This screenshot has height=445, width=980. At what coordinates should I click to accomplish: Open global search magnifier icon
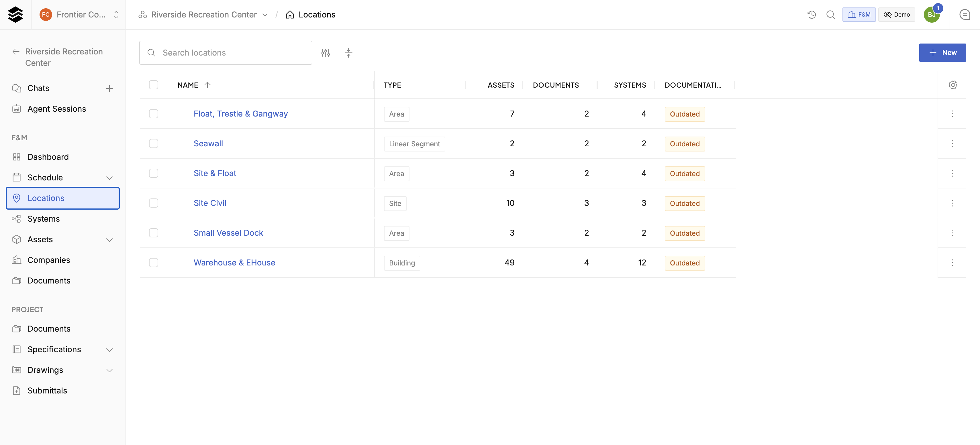(830, 14)
